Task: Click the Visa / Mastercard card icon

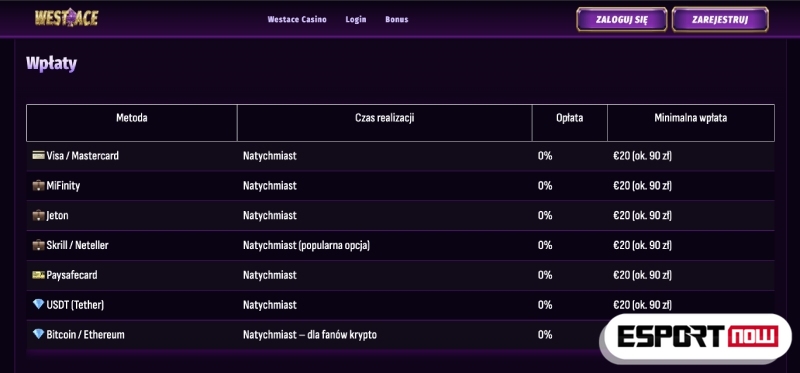Action: pos(38,155)
